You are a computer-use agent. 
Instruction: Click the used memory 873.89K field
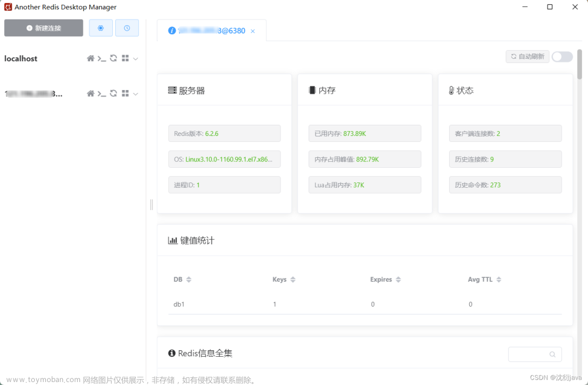click(365, 134)
